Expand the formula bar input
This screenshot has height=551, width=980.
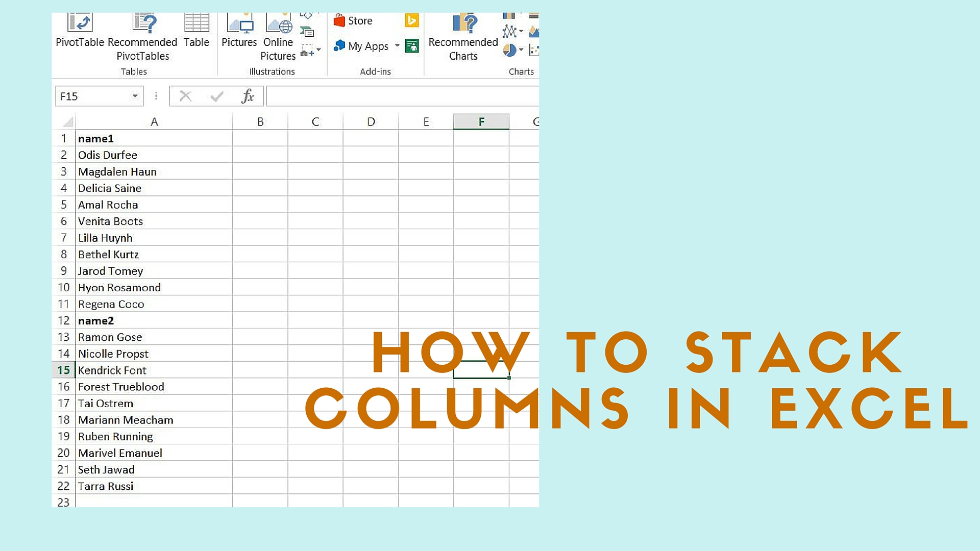point(536,96)
